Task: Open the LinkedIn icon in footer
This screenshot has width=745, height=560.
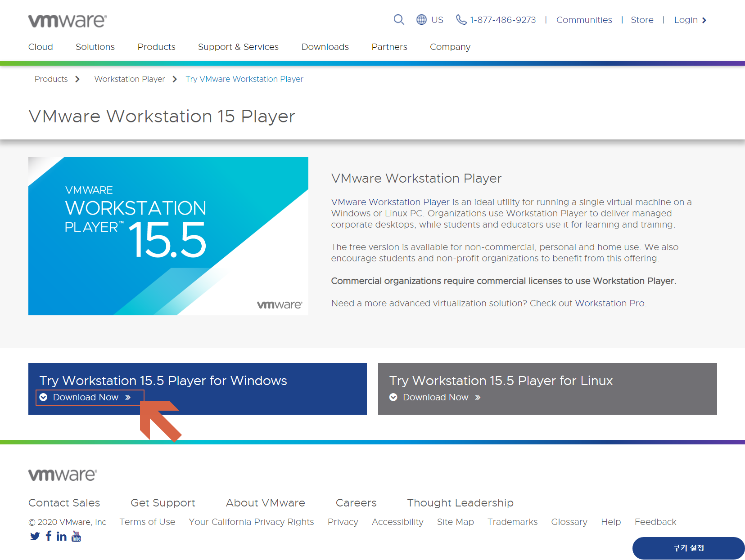Action: [62, 536]
